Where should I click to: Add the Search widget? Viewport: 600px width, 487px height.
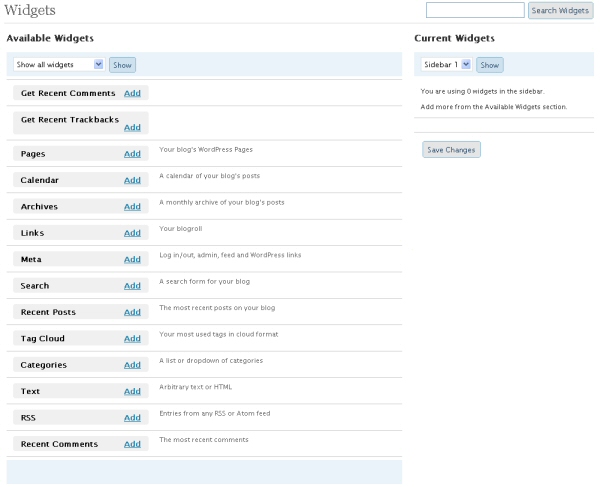tap(132, 286)
